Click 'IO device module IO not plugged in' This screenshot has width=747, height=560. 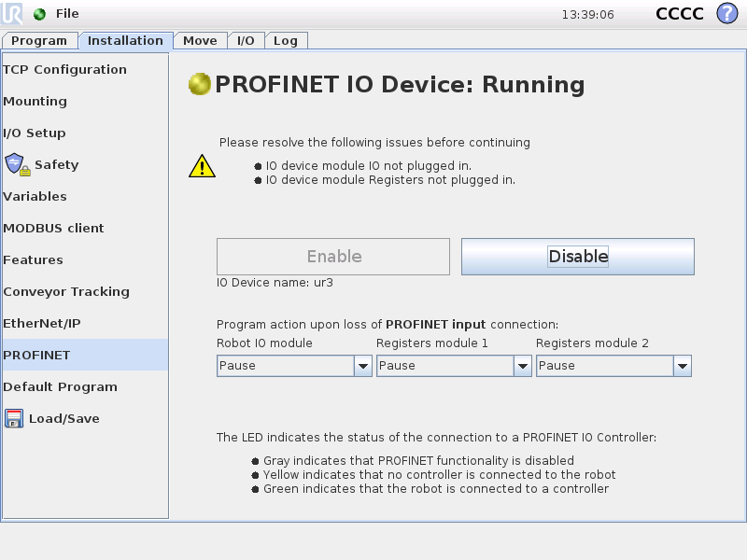click(369, 166)
